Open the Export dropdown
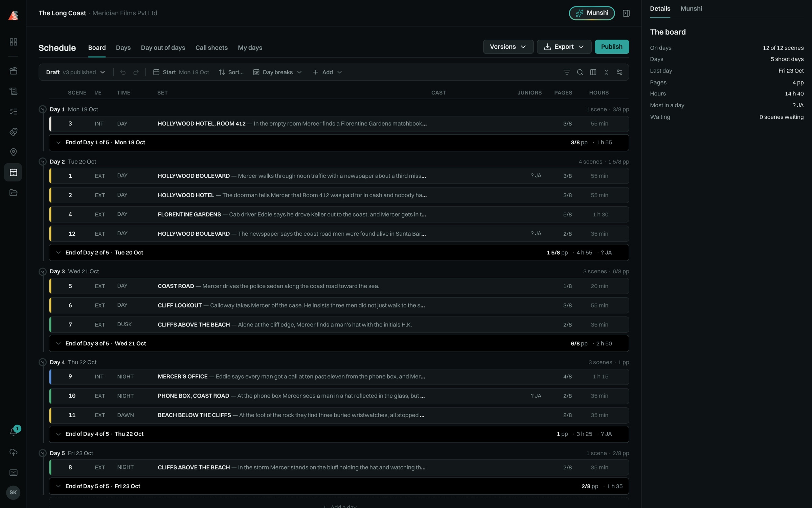The height and width of the screenshot is (508, 812). (x=564, y=47)
